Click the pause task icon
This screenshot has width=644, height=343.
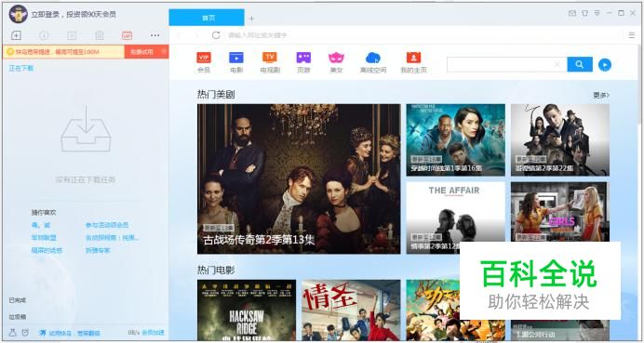72,35
